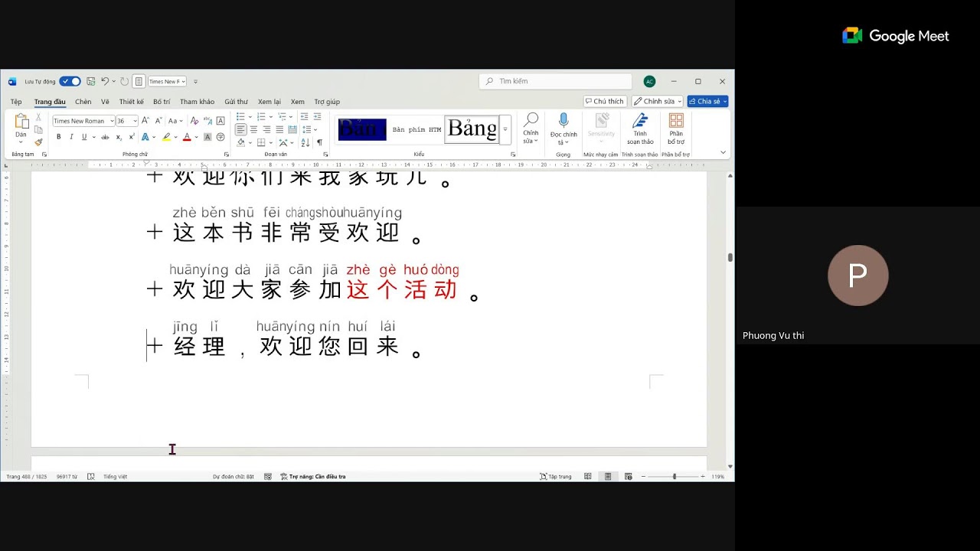Open the Thiết kế ribbon tab
Screen dimensions: 980x551
131,102
